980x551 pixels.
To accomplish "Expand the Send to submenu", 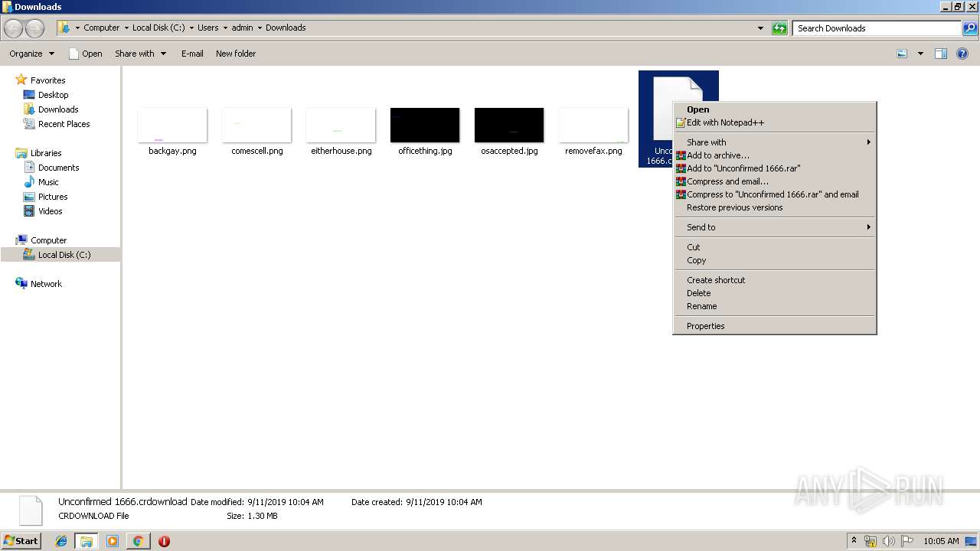I will coord(774,227).
